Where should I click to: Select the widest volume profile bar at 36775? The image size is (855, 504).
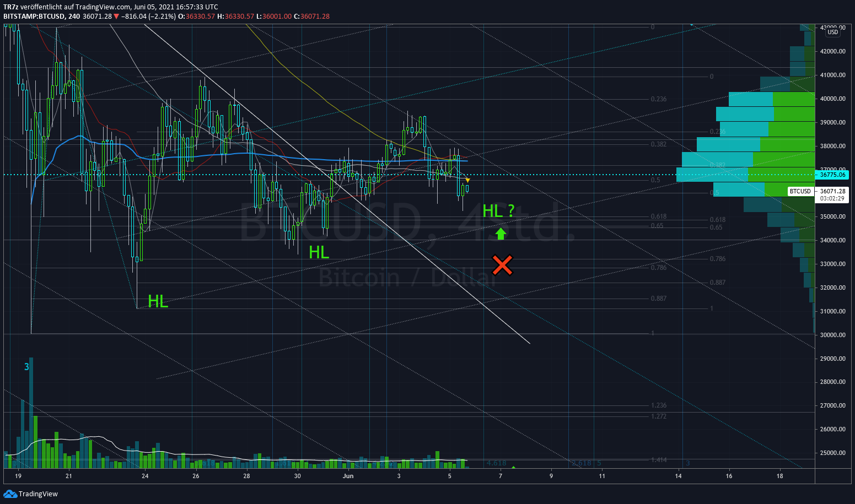pyautogui.click(x=745, y=175)
